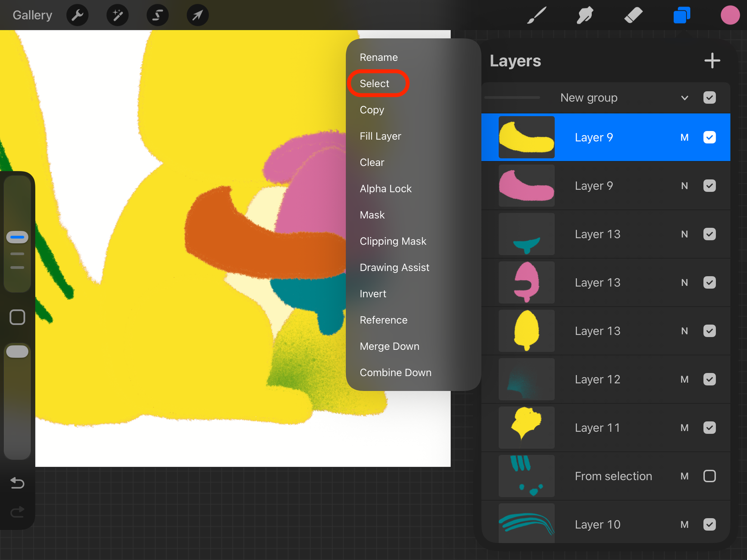Activate the Transform arrow tool
The image size is (747, 560).
click(x=198, y=15)
